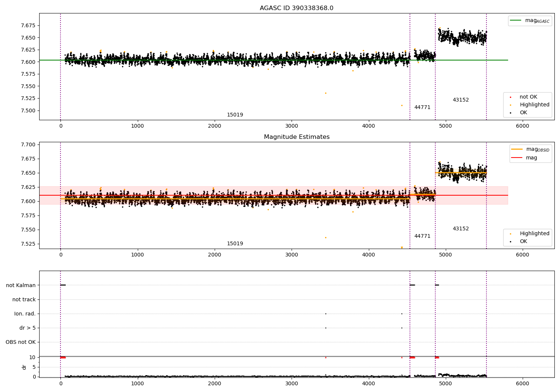Screen dimensions: 560x392
Task: Click obsid label 43152 in the AGASC ID panel
Action: [x=461, y=100]
